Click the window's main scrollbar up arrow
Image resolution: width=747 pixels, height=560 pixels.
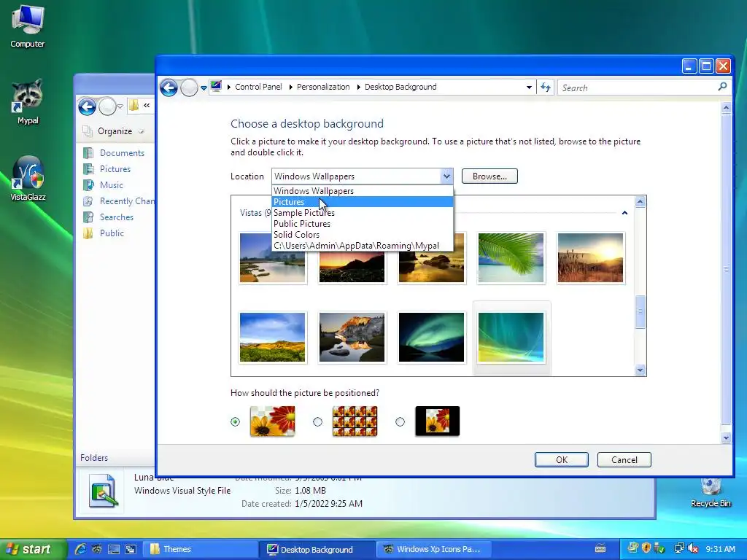726,108
